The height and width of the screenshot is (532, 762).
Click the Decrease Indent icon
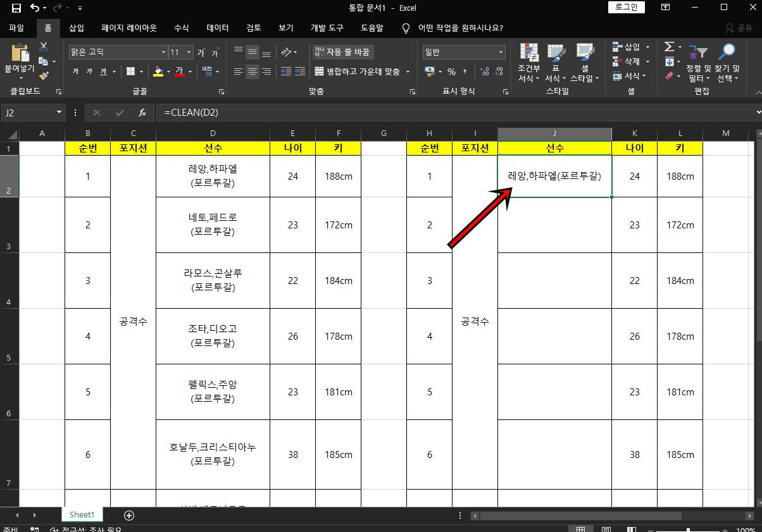coord(286,72)
